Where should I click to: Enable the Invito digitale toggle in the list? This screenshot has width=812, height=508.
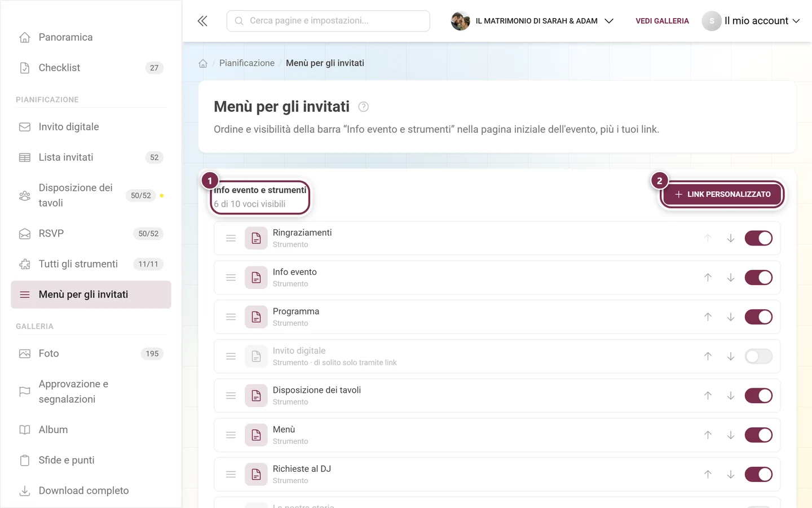pyautogui.click(x=758, y=356)
